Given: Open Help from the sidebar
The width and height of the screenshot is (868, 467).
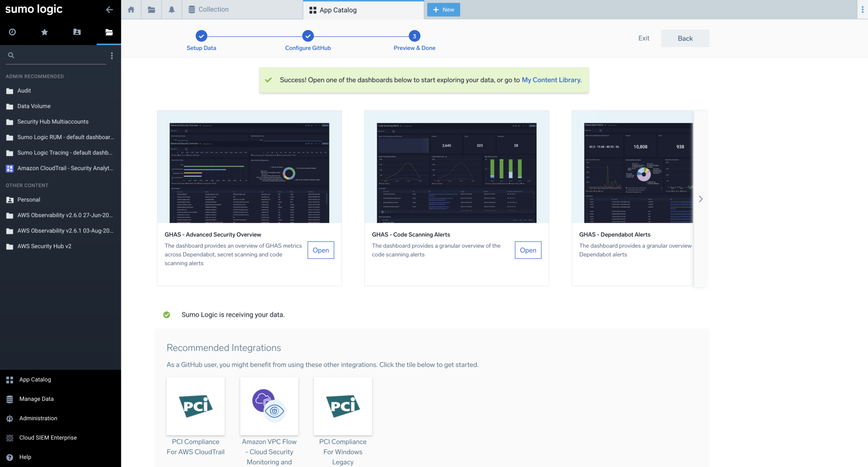Looking at the screenshot, I should tap(25, 457).
